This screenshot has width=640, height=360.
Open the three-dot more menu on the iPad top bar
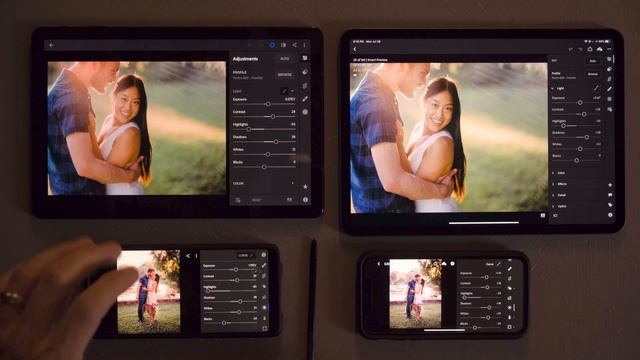609,49
